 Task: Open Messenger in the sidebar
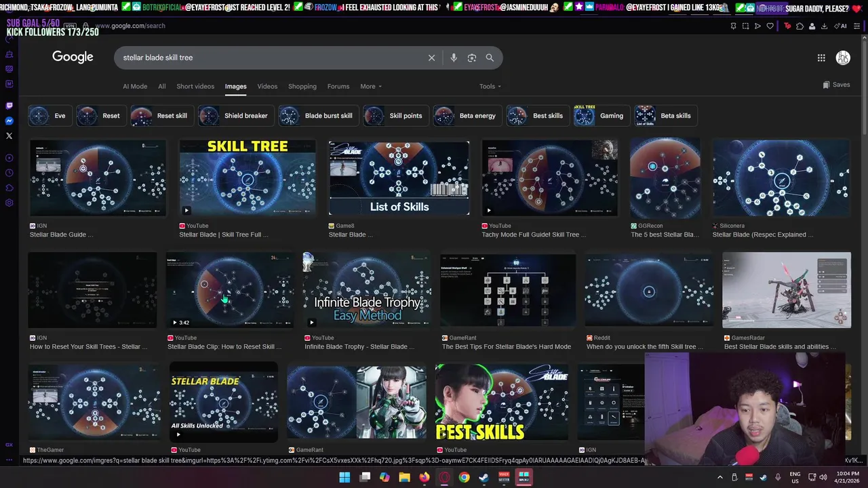tap(9, 121)
